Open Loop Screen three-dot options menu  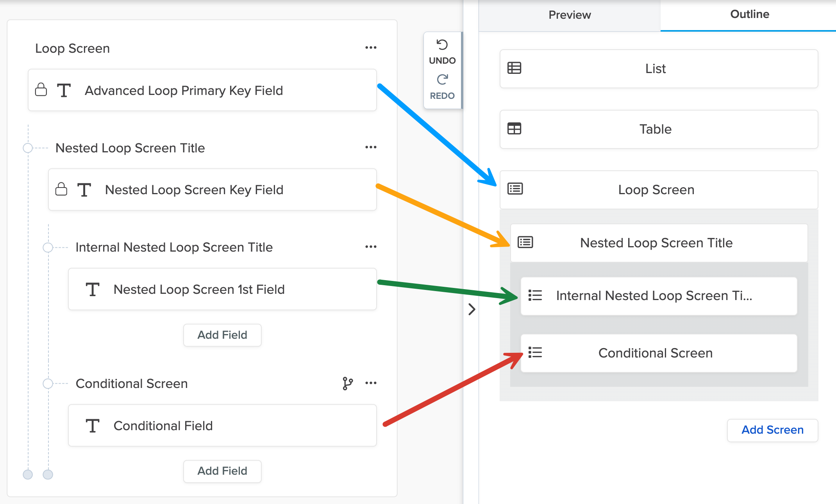pyautogui.click(x=371, y=48)
